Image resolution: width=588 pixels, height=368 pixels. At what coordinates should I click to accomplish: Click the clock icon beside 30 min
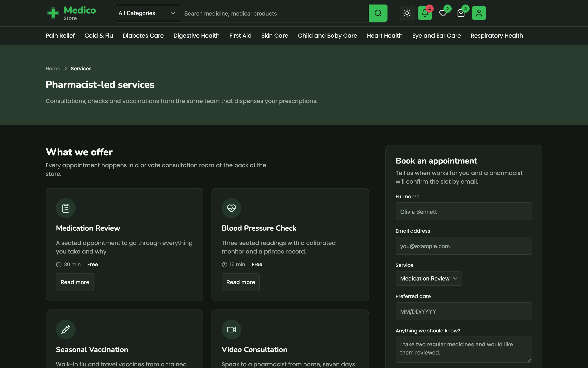[x=59, y=265]
